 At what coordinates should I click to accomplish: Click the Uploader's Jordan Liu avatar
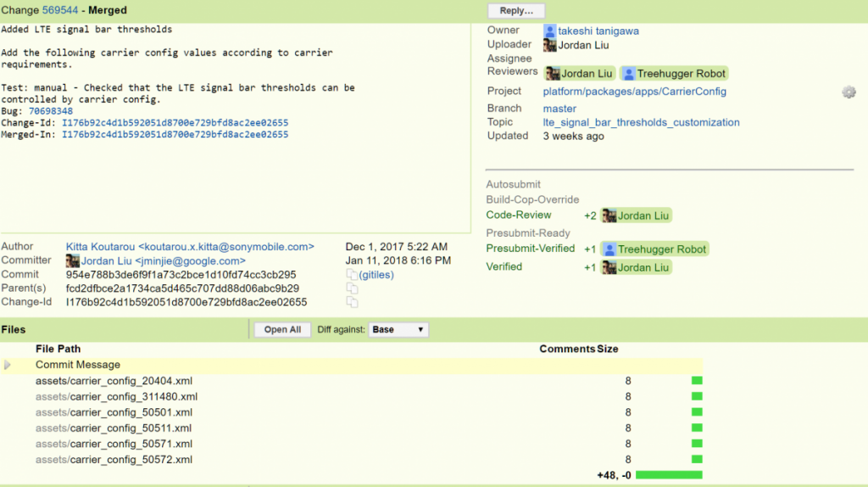point(550,45)
